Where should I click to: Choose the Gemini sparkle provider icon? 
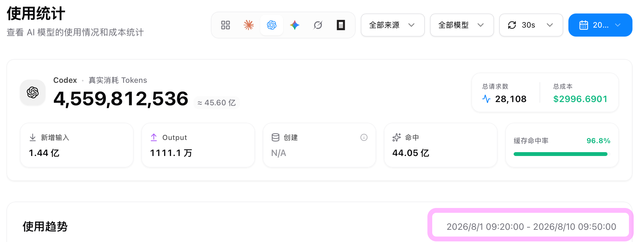(295, 25)
